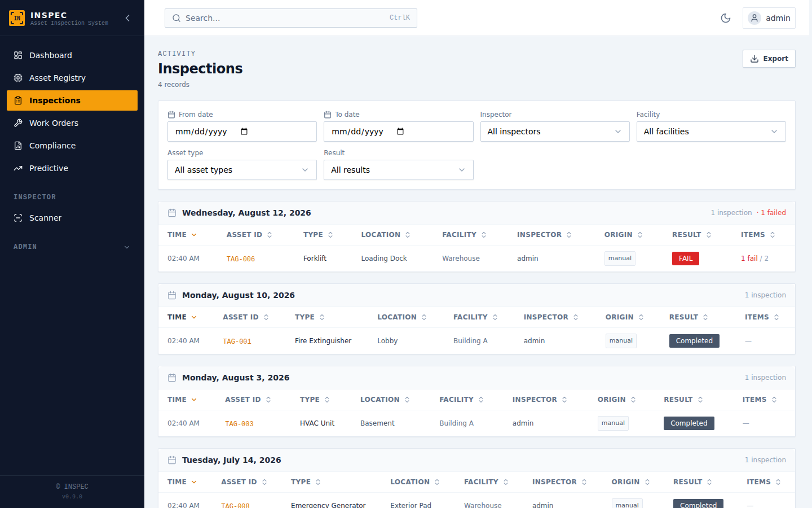Collapse the sidebar with the chevron
This screenshot has width=812, height=508.
click(x=127, y=18)
